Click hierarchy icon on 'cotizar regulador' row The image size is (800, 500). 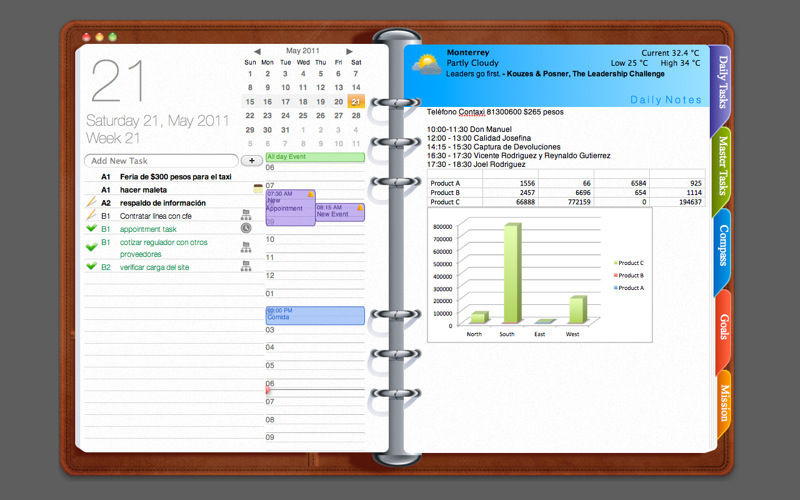click(x=246, y=247)
